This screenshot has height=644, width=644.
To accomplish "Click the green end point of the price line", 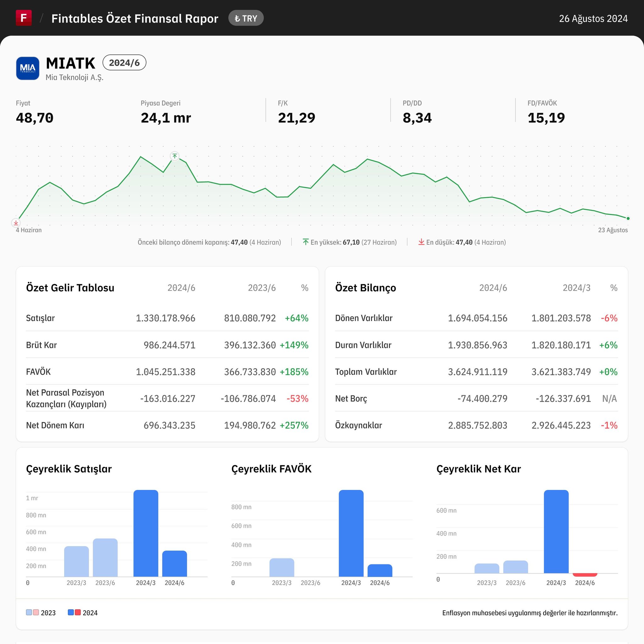I will pos(628,218).
